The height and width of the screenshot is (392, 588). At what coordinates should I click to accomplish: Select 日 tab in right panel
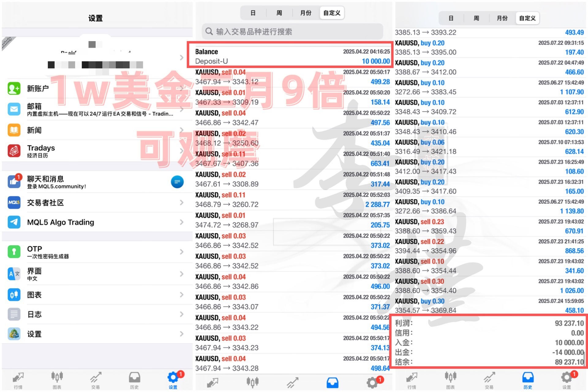point(451,18)
